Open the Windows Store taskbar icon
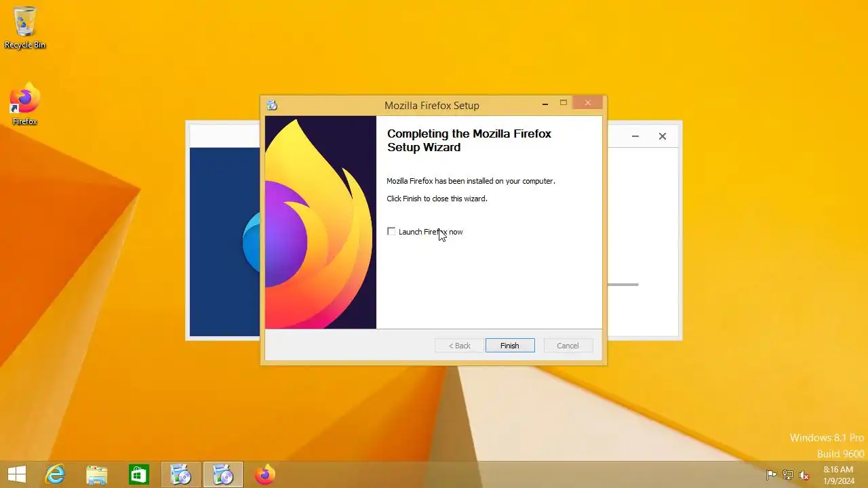 pos(139,475)
